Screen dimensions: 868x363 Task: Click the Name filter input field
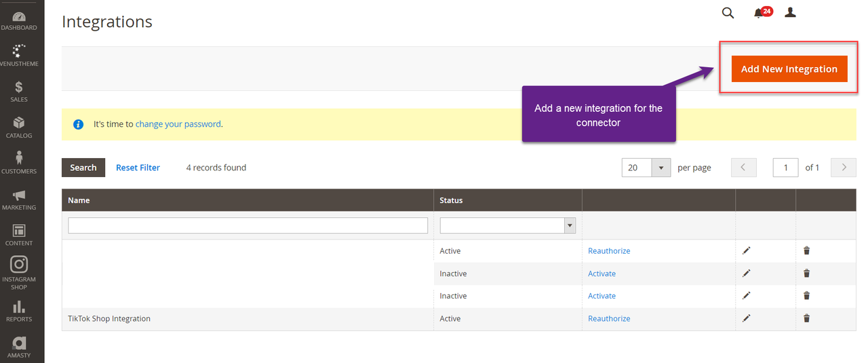pos(248,225)
